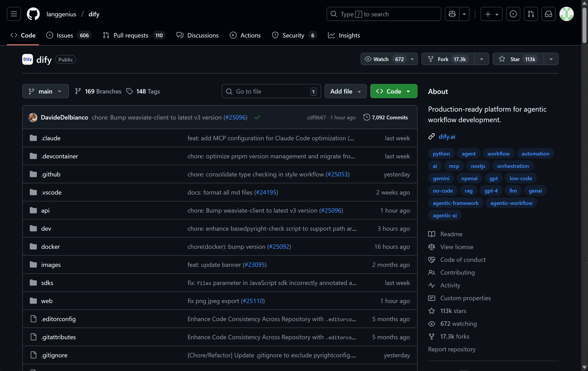
Task: Open the python topic tag
Action: (441, 154)
